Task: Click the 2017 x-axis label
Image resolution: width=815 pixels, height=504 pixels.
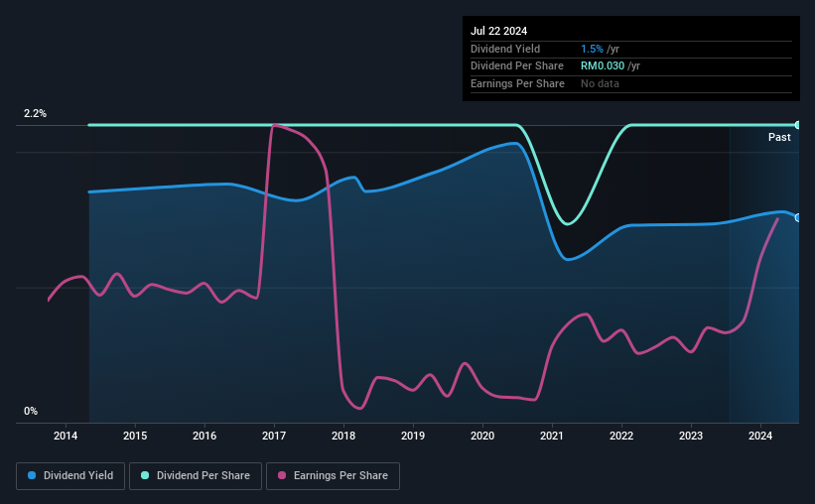Action: (274, 436)
